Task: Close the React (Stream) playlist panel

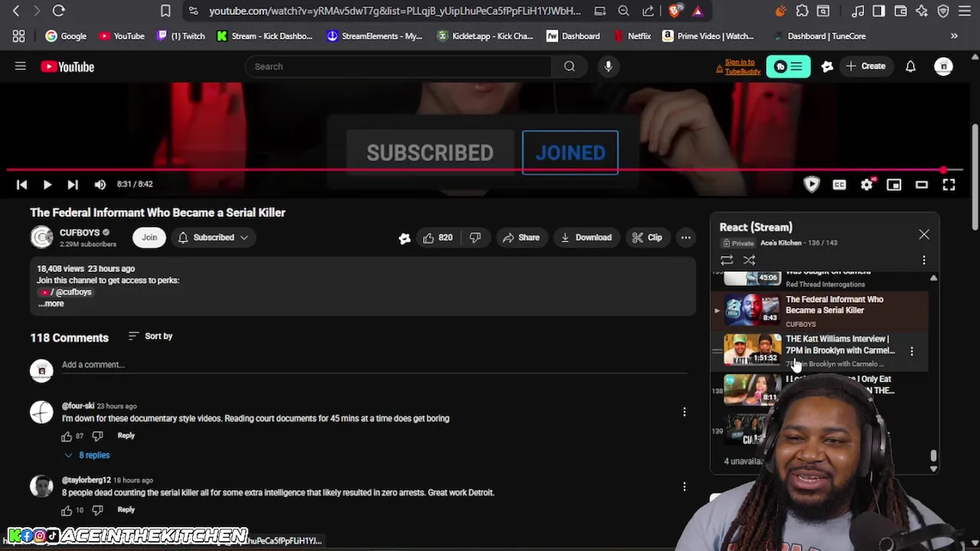Action: click(924, 234)
